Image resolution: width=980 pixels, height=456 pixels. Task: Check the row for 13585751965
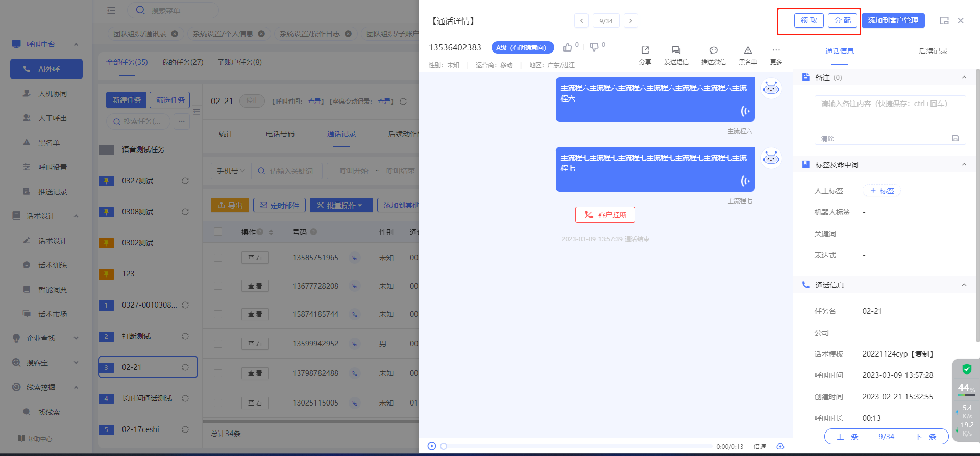218,258
